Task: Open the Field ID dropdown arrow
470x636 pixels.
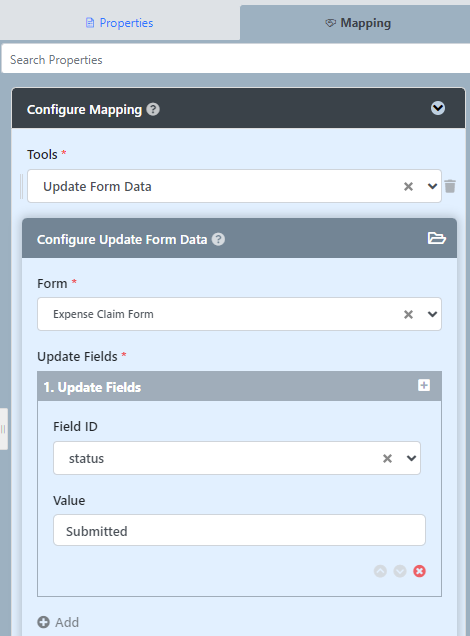Action: [x=411, y=458]
